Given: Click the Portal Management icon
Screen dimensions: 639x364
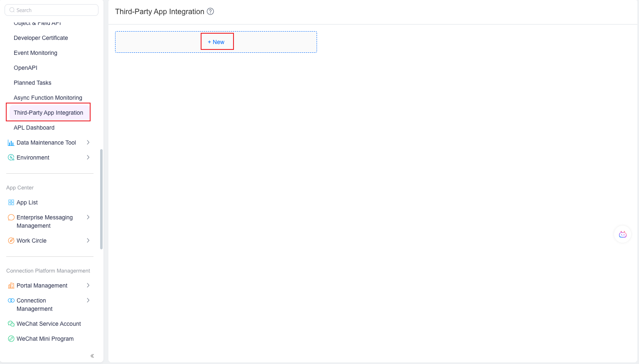Looking at the screenshot, I should tap(11, 285).
